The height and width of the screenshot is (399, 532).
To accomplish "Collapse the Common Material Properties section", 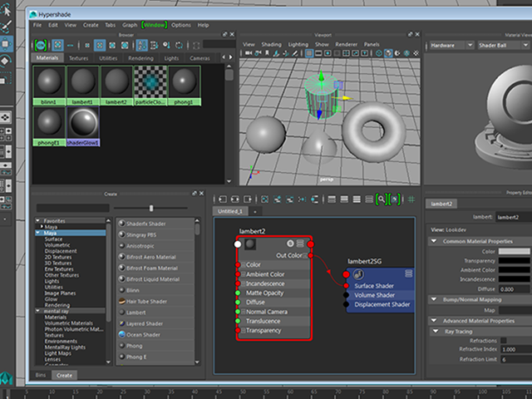I will [x=434, y=241].
